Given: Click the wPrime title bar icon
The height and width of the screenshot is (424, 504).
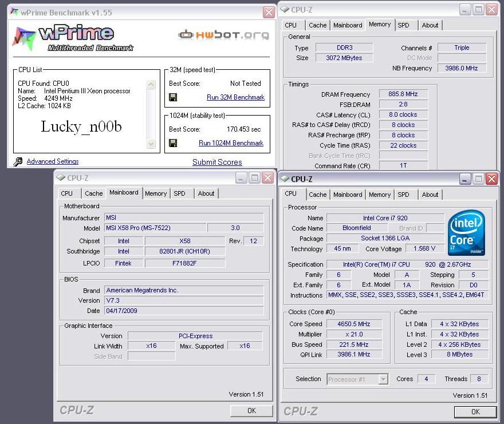Looking at the screenshot, I should [14, 12].
